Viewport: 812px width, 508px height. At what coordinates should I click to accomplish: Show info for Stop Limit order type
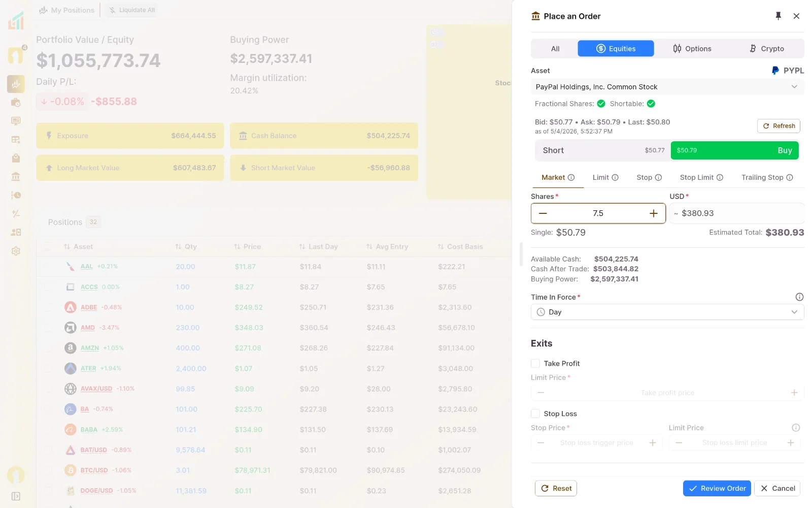(720, 177)
